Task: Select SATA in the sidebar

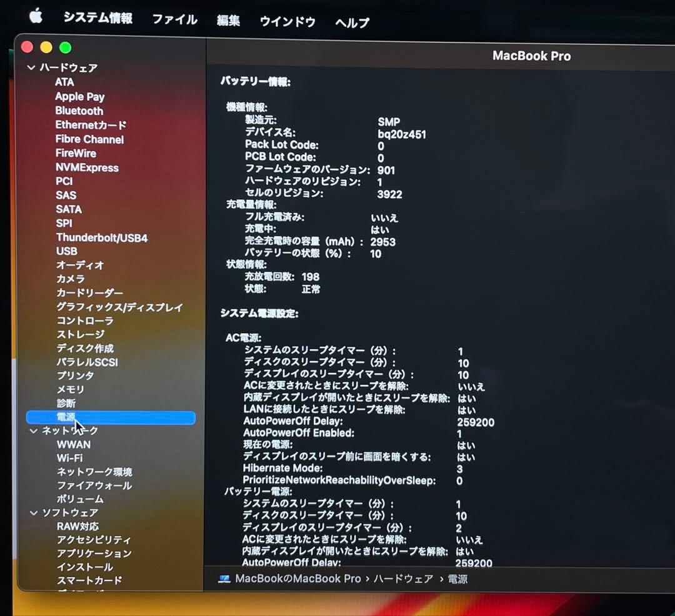Action: [69, 209]
